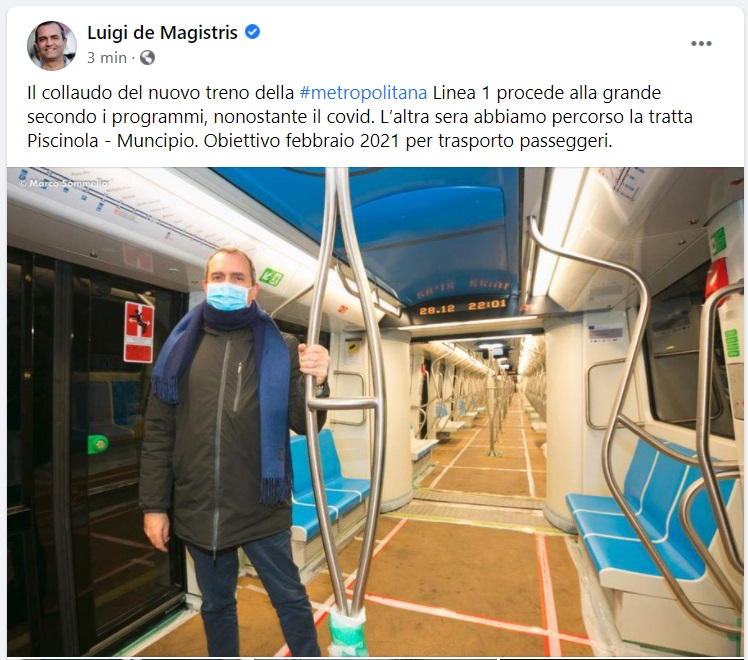Click the man's blue face mask in photo
This screenshot has height=660, width=748.
pos(228,296)
